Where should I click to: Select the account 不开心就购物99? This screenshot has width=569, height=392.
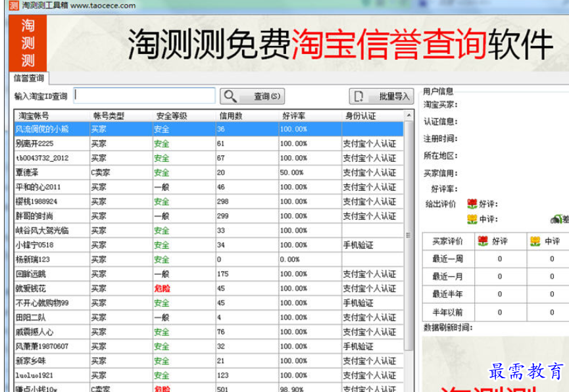42,303
